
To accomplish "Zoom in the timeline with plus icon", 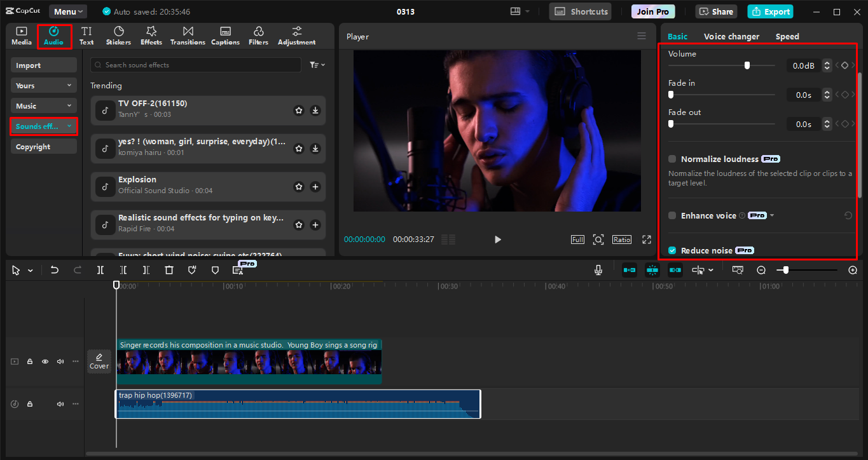I will pyautogui.click(x=853, y=270).
